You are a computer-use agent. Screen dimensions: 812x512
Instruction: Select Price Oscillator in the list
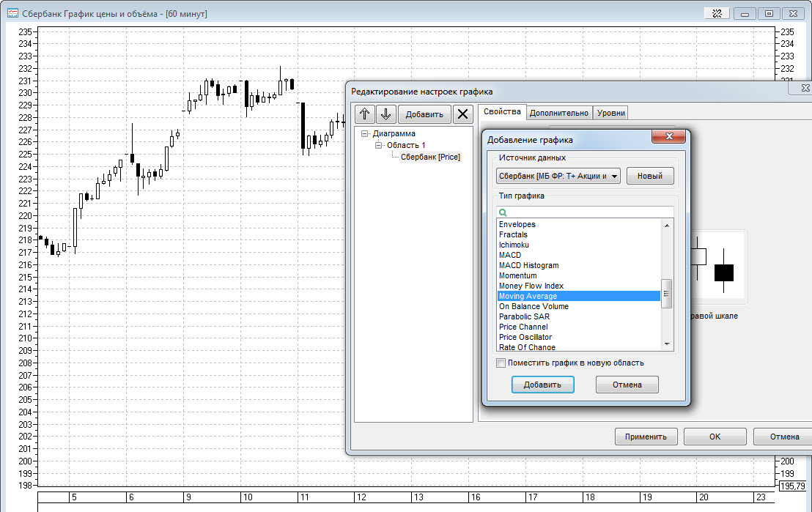pyautogui.click(x=578, y=337)
